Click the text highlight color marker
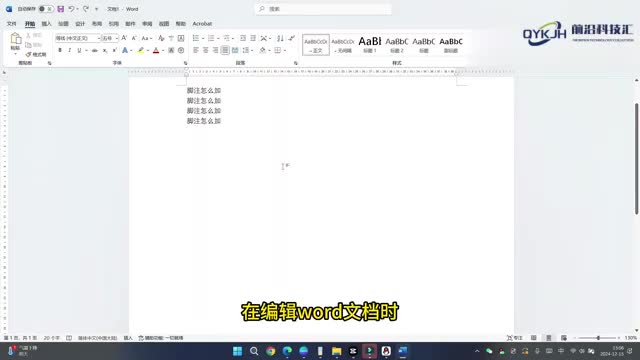Viewport: 640px width, 360px height. click(x=140, y=50)
